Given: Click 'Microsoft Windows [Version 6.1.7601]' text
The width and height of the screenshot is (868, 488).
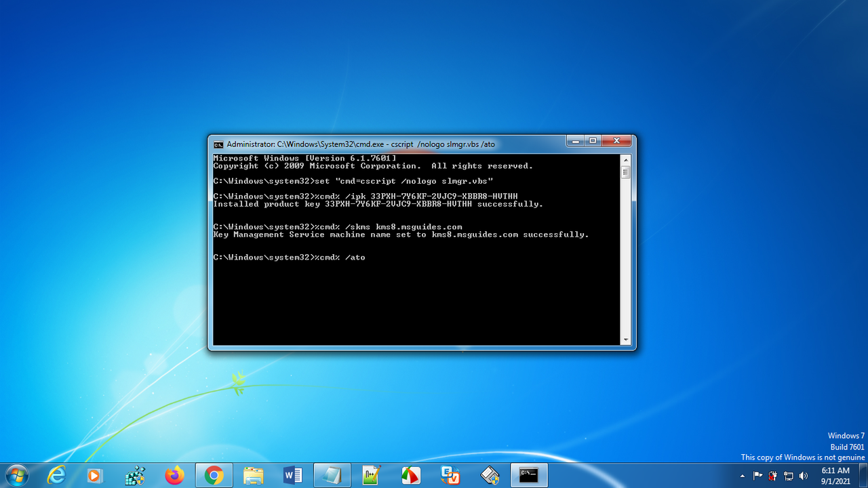Looking at the screenshot, I should pos(304,158).
